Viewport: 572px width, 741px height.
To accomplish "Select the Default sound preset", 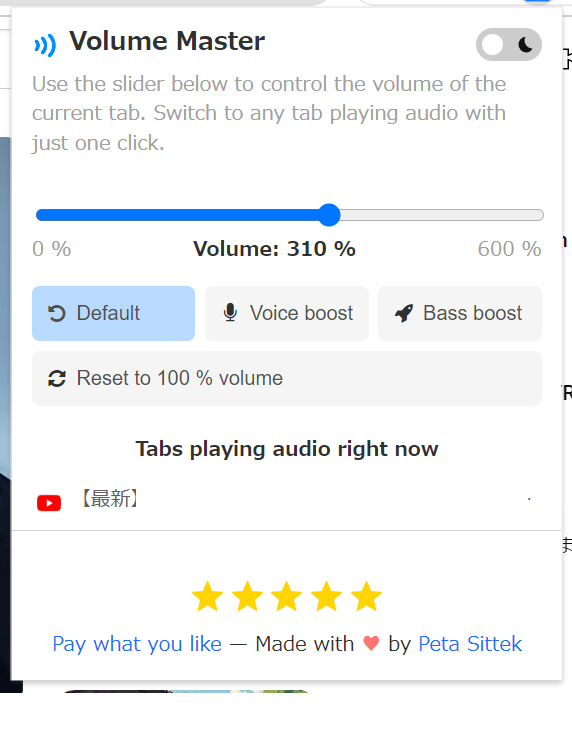I will point(113,313).
